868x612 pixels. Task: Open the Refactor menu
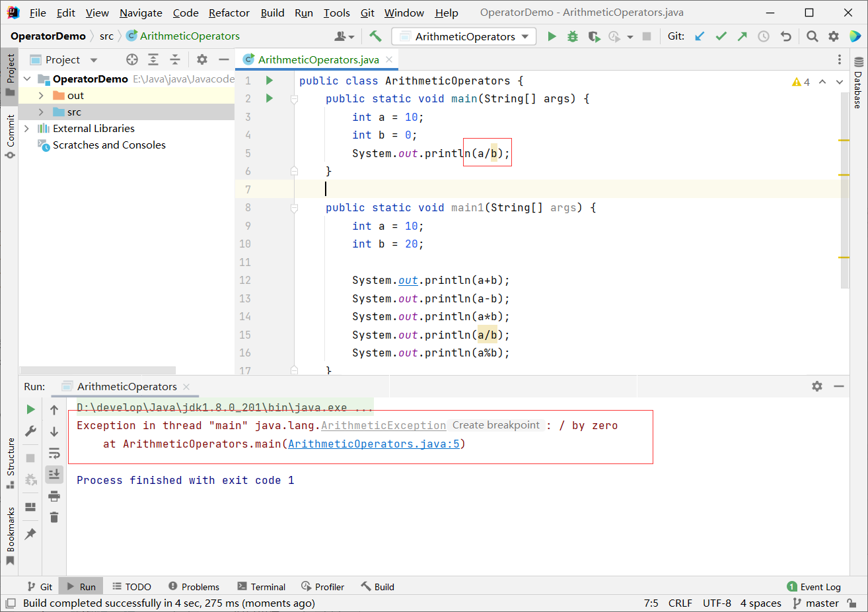coord(229,13)
